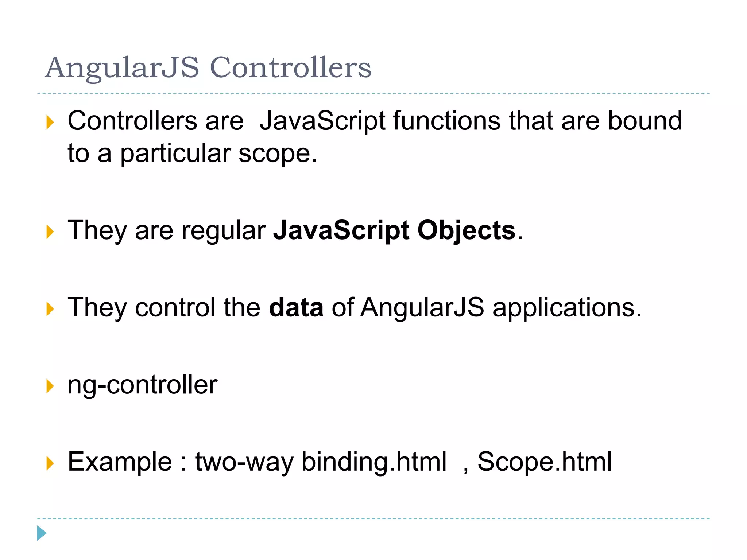Screen dimensions: 747x560
Task: Click 'Controllers are' at first bullet start
Action: [156, 121]
